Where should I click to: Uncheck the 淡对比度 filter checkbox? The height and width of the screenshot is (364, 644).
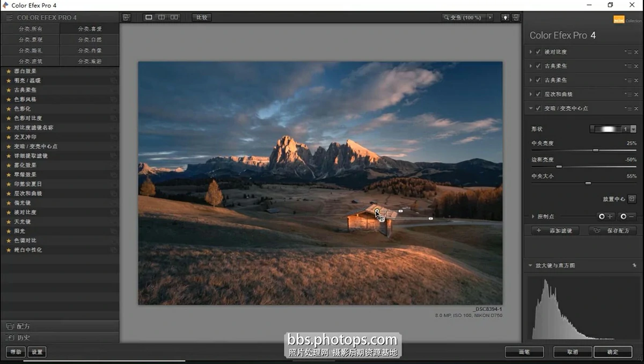(x=538, y=52)
